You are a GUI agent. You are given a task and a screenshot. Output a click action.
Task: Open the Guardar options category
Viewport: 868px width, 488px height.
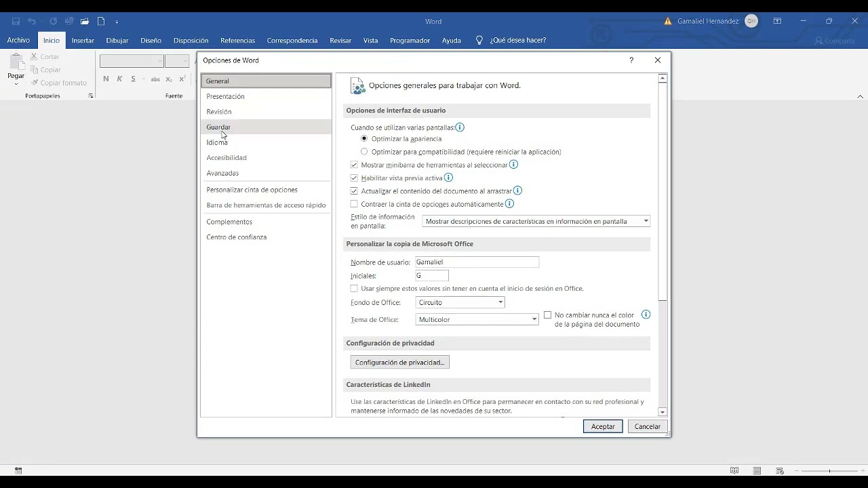click(266, 127)
